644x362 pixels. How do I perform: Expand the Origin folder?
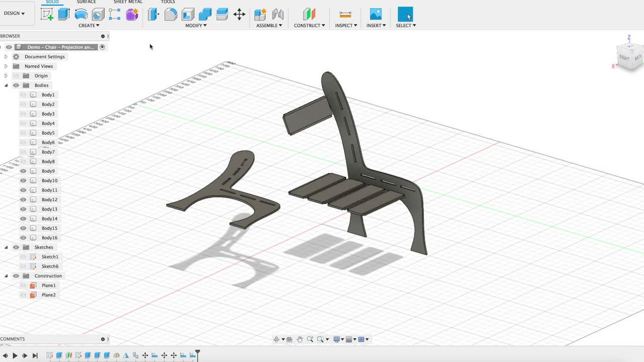pyautogui.click(x=6, y=76)
